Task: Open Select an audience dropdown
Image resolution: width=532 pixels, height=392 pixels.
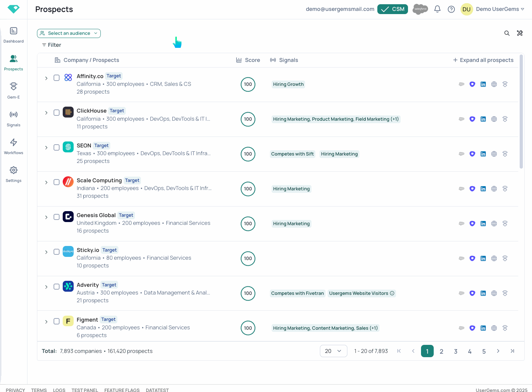Action: click(x=69, y=33)
